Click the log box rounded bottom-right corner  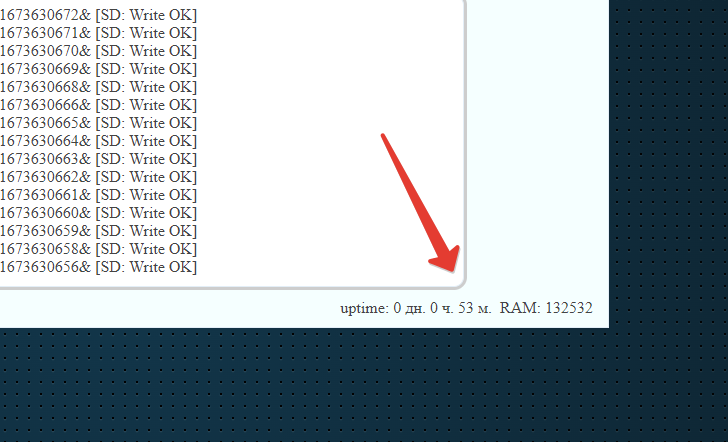click(x=461, y=284)
